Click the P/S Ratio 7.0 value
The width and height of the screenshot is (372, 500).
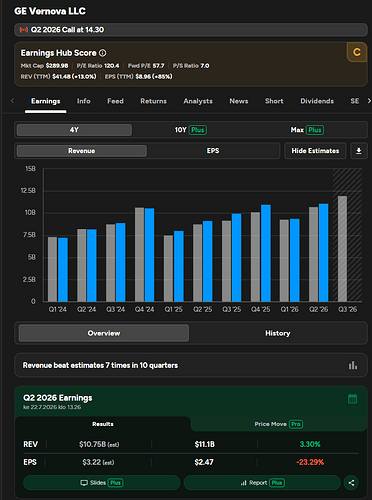pos(205,66)
